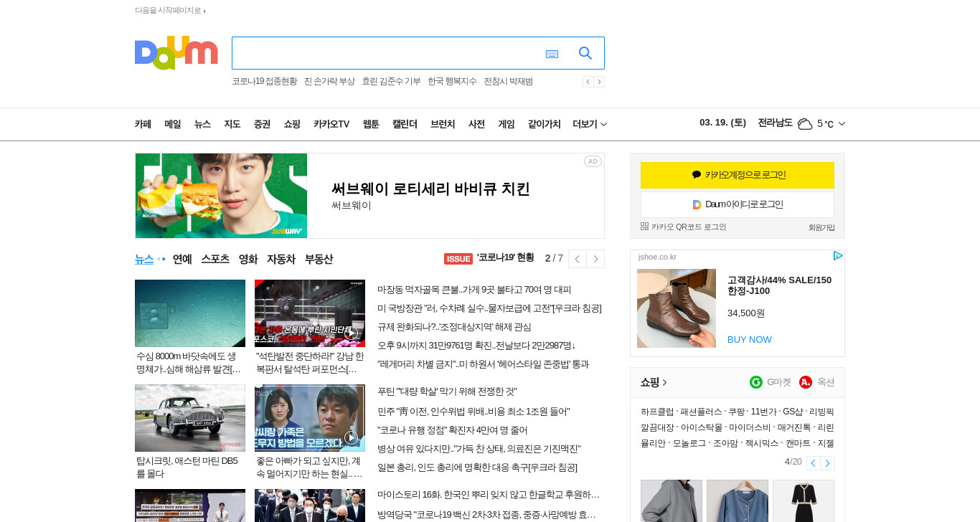Open the virtual keyboard icon in search box
The image size is (980, 522).
click(552, 54)
